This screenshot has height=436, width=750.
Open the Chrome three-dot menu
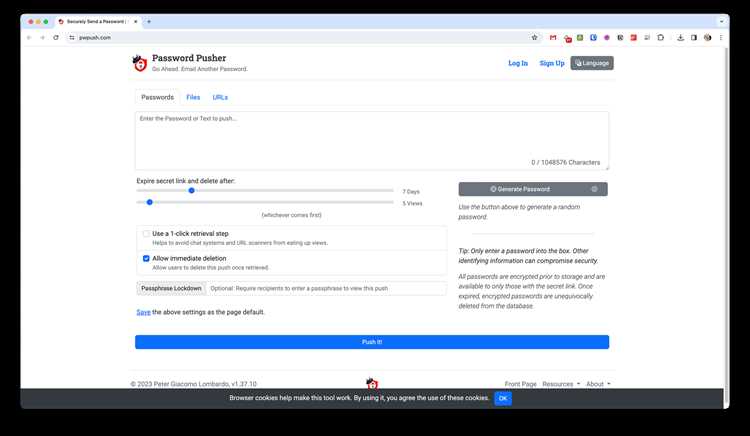point(720,37)
